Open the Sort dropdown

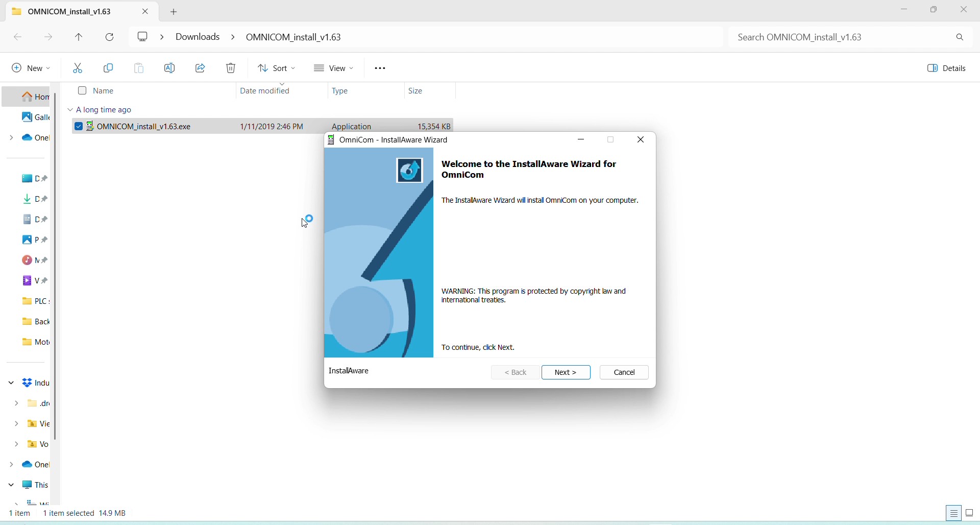click(277, 68)
